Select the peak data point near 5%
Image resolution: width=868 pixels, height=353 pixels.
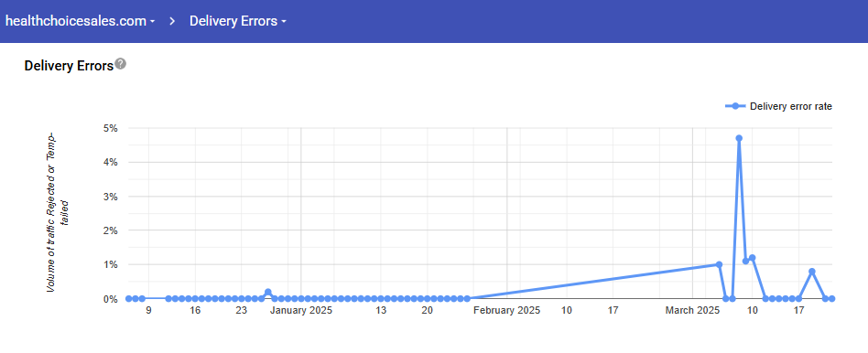tap(739, 138)
